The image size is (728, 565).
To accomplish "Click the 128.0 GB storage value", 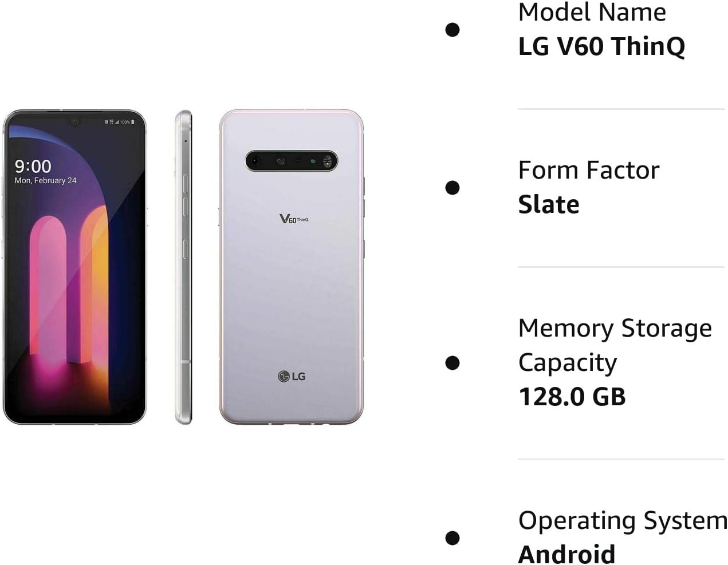I will pyautogui.click(x=572, y=397).
